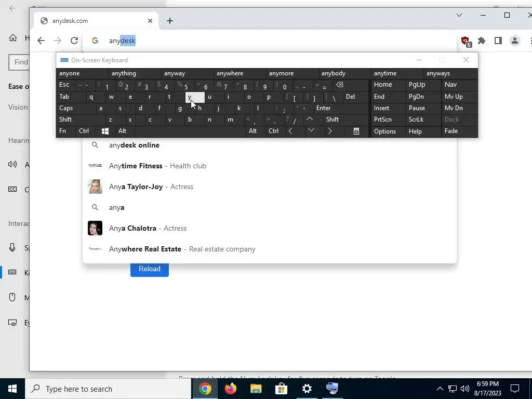Choose the 'anyways' word prediction
The height and width of the screenshot is (399, 532).
pyautogui.click(x=450, y=73)
